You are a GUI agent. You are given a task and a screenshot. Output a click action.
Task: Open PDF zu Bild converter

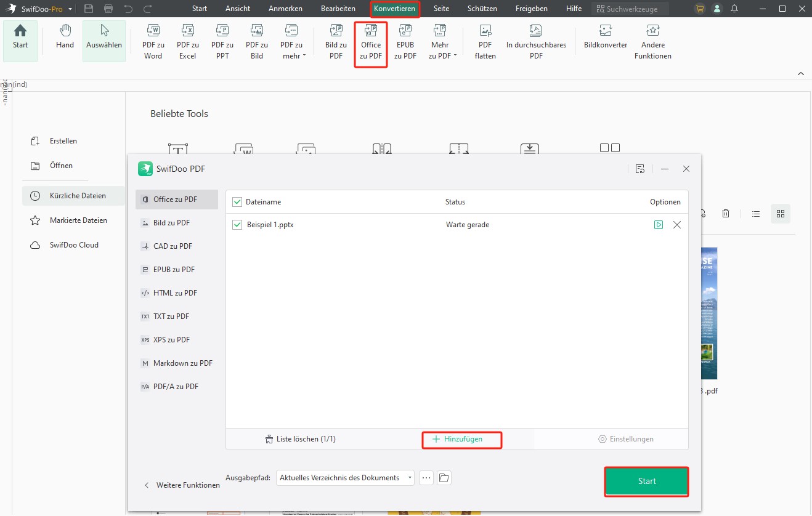tap(257, 42)
